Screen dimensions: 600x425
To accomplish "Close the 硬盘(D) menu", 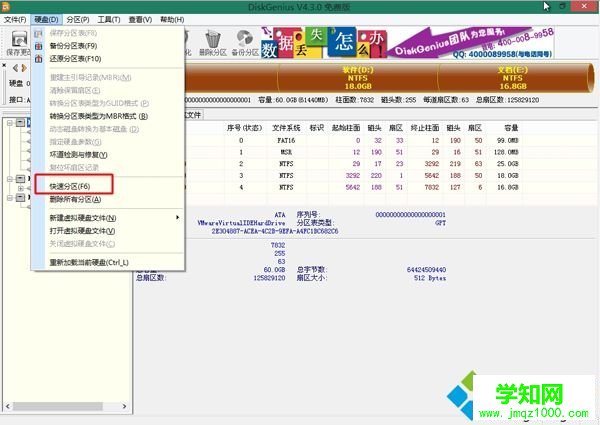I will (46, 20).
